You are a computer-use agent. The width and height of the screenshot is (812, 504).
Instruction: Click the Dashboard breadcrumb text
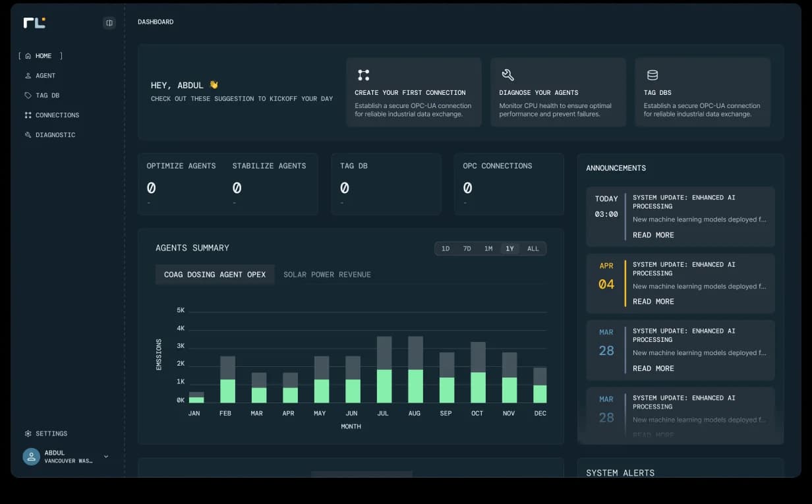pyautogui.click(x=156, y=22)
